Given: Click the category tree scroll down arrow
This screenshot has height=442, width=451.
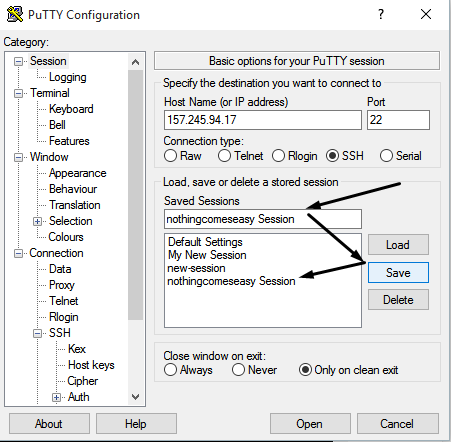Looking at the screenshot, I should pos(135,397).
